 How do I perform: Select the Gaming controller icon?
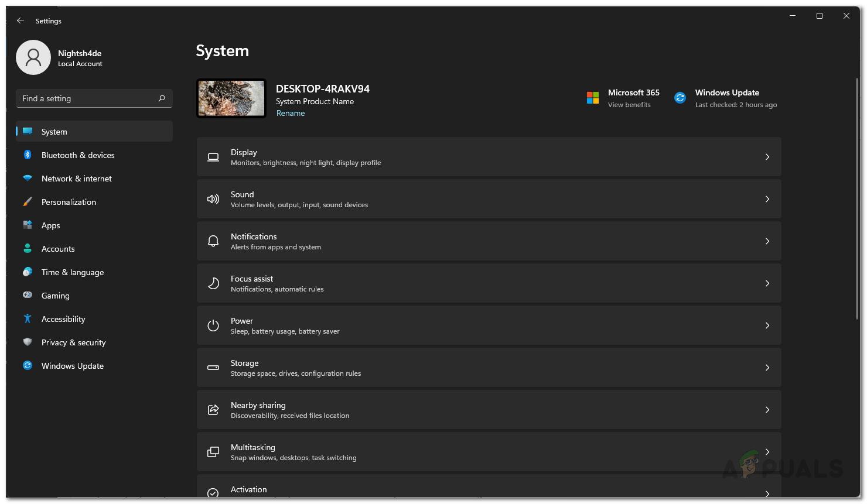[28, 295]
